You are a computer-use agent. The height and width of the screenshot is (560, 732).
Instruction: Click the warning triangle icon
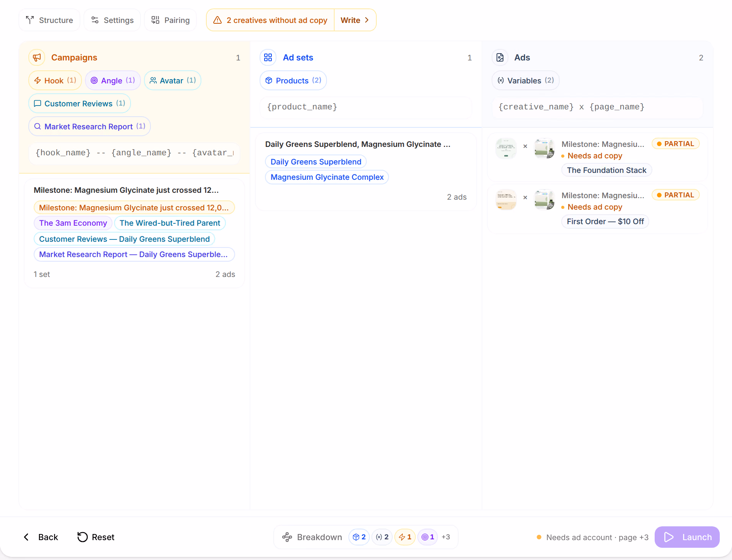click(x=217, y=20)
